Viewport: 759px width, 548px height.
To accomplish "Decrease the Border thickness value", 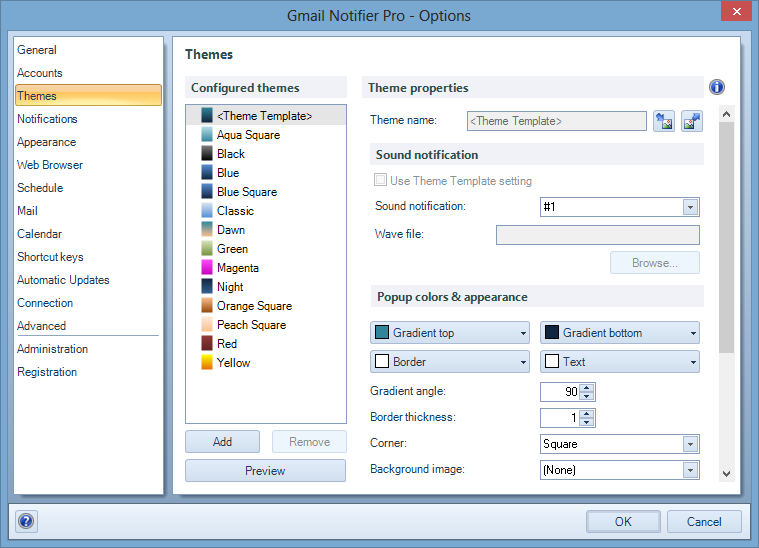I will pyautogui.click(x=587, y=422).
